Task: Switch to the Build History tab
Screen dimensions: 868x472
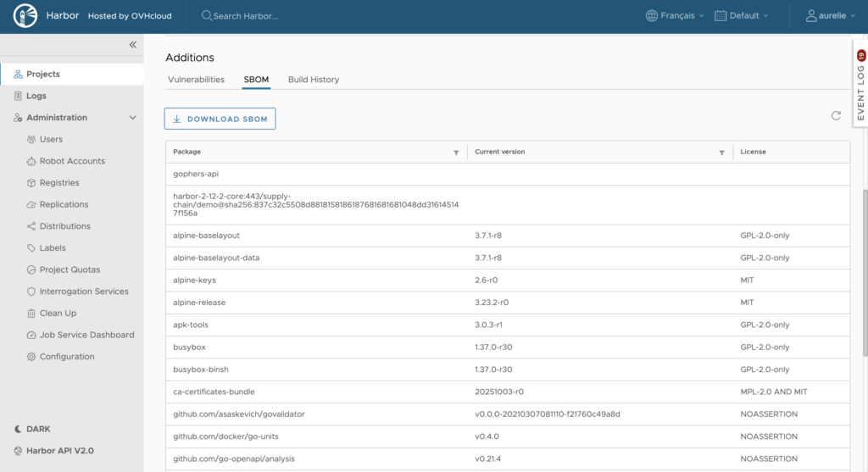Action: coord(313,80)
